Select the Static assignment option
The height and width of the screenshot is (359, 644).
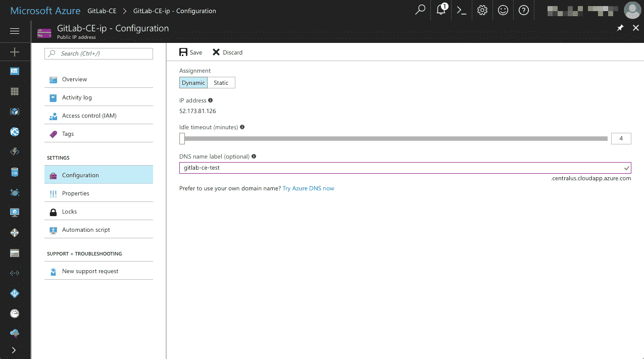[x=221, y=82]
